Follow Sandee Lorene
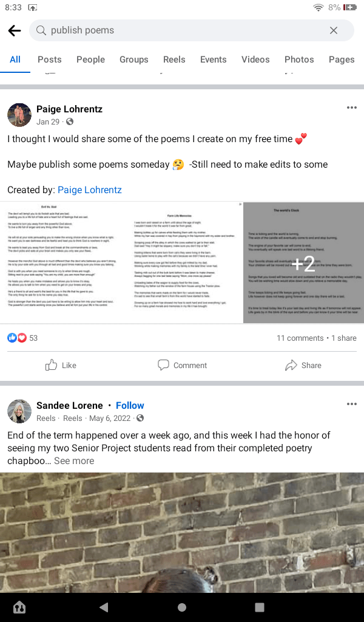 (130, 406)
